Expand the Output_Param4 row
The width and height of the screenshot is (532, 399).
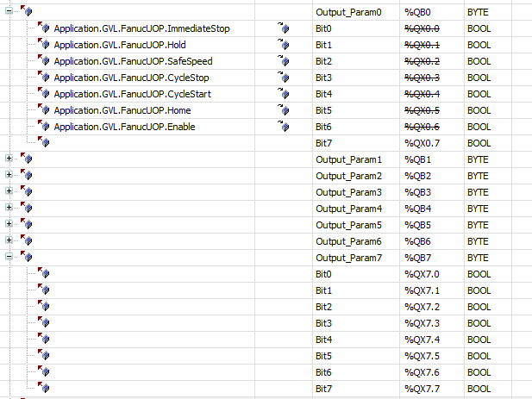click(x=9, y=208)
